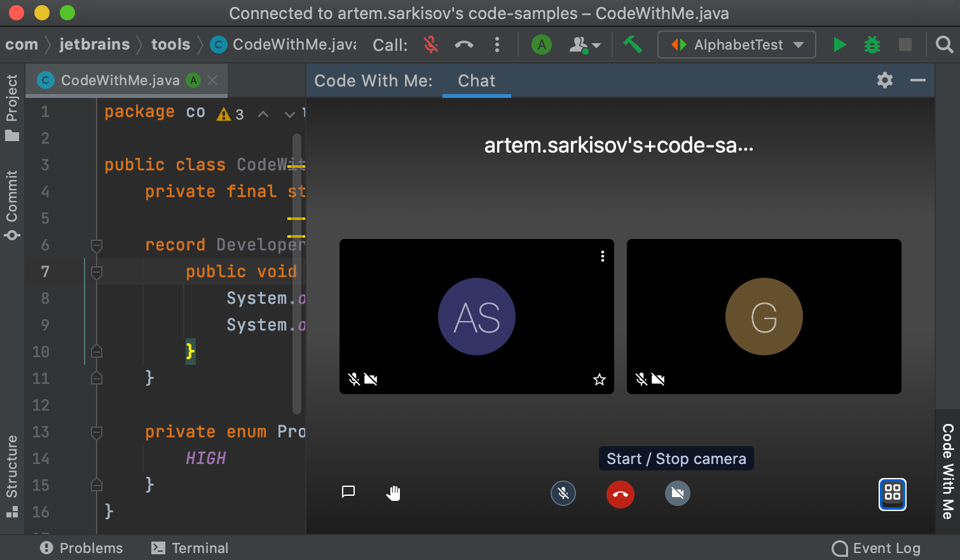960x560 pixels.
Task: Raise hand in the call
Action: (394, 493)
